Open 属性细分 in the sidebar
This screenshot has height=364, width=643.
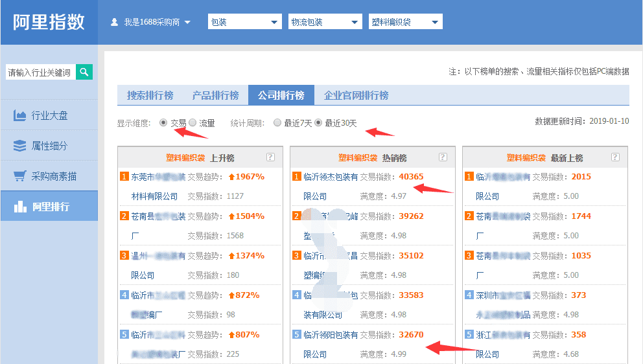pyautogui.click(x=49, y=146)
